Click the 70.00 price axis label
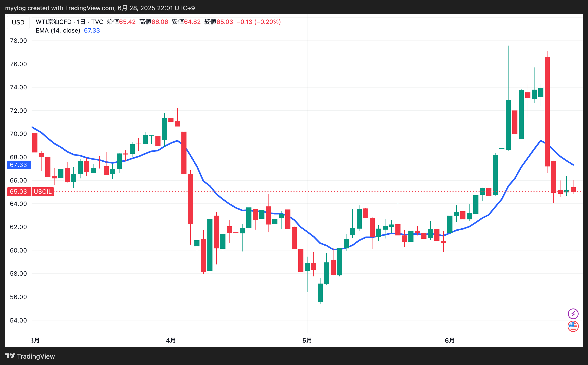This screenshot has width=588, height=365. 18,134
